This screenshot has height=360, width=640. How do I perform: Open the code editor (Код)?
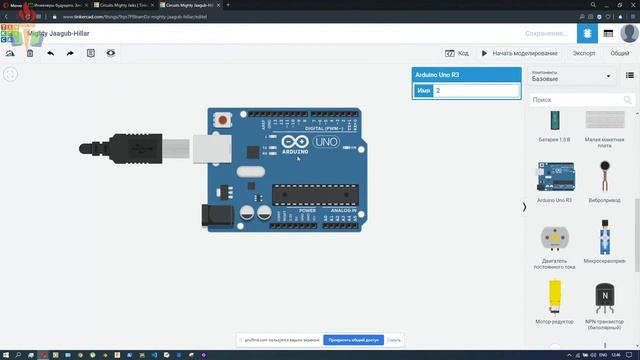457,53
